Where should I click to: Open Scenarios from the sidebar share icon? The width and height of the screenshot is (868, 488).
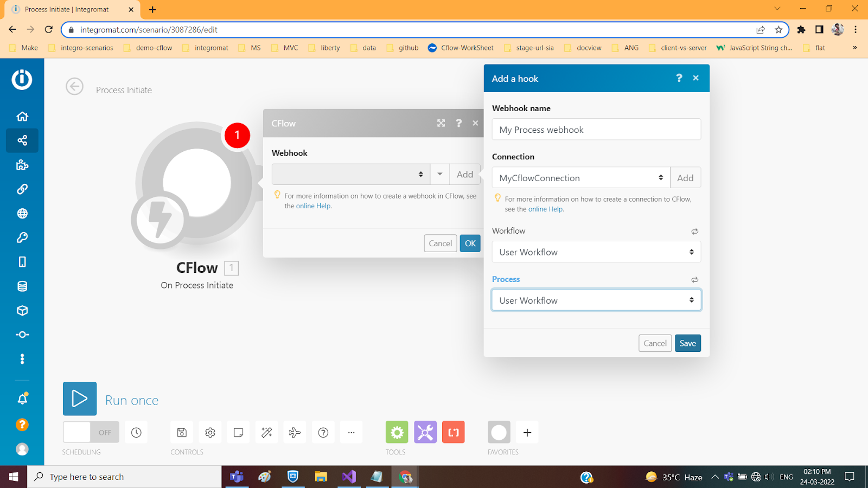22,140
